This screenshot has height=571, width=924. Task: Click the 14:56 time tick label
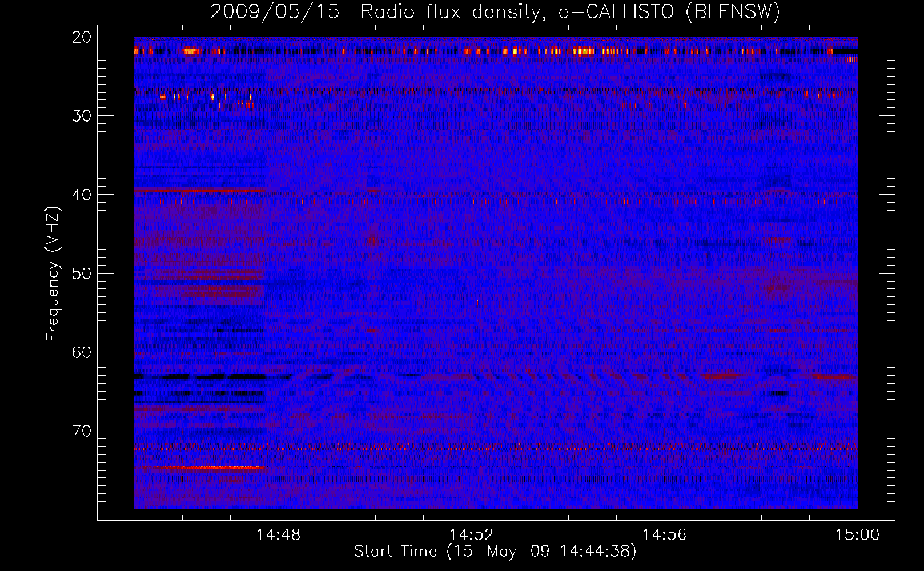(x=664, y=535)
